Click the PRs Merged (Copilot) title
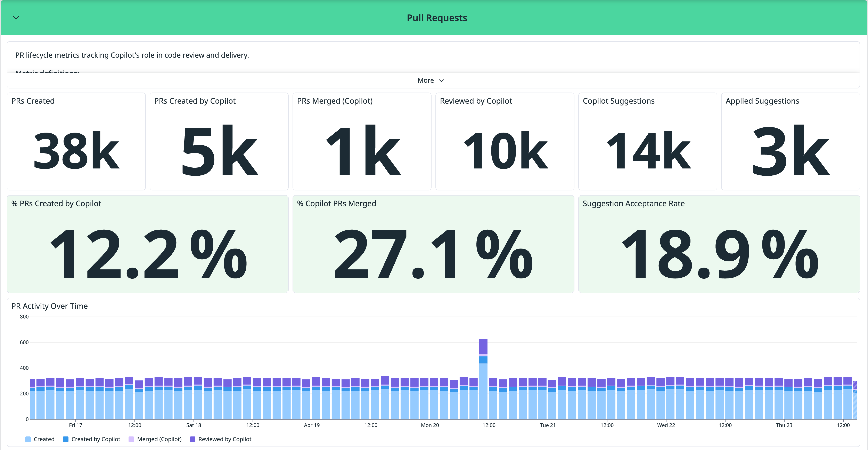Image resolution: width=868 pixels, height=450 pixels. tap(335, 101)
